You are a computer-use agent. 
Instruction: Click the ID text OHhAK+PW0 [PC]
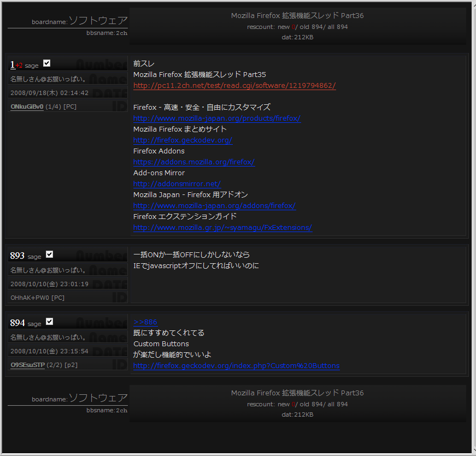[37, 298]
